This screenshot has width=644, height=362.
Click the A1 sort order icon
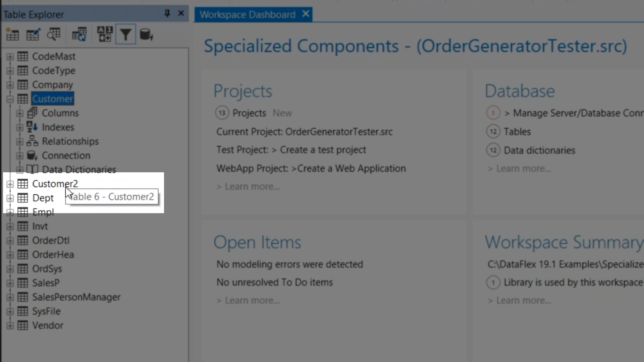[105, 34]
